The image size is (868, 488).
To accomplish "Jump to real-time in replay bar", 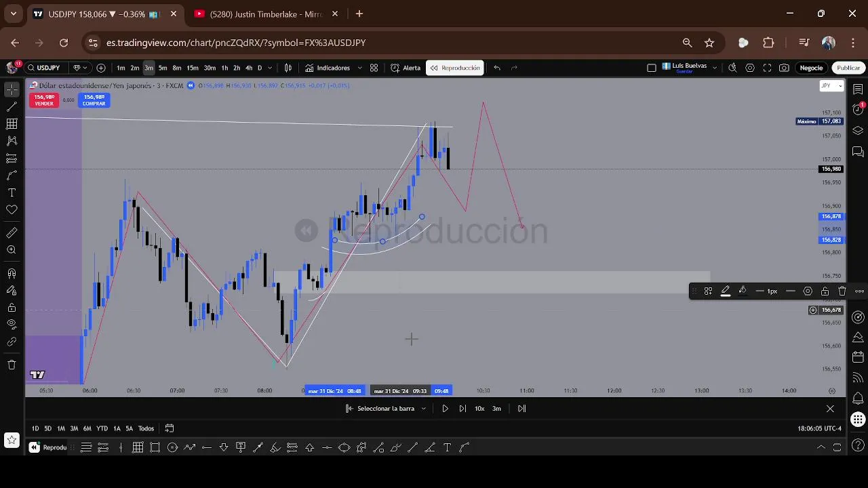I will tap(521, 409).
